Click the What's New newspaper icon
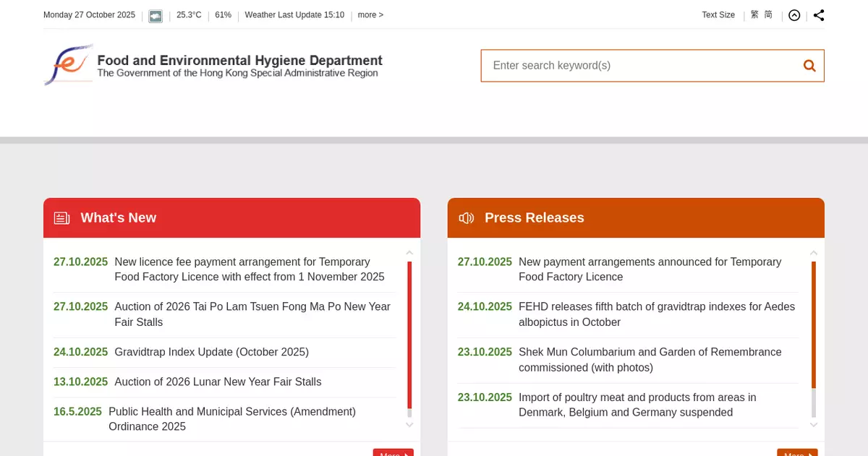The height and width of the screenshot is (456, 868). (62, 218)
